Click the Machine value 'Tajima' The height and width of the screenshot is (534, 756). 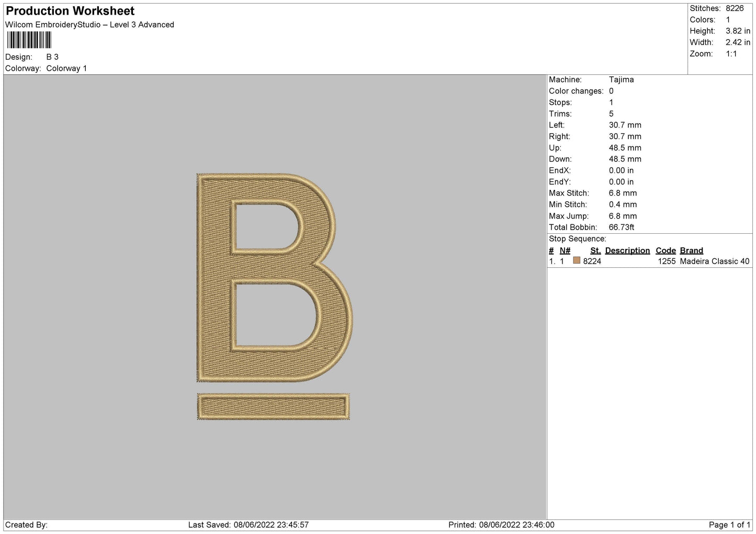(621, 79)
